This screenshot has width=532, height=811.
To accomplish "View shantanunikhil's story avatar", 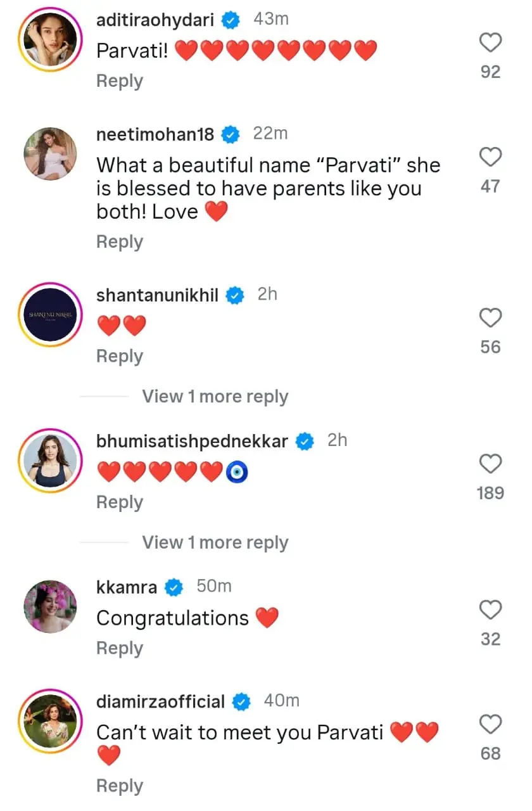I will (50, 315).
